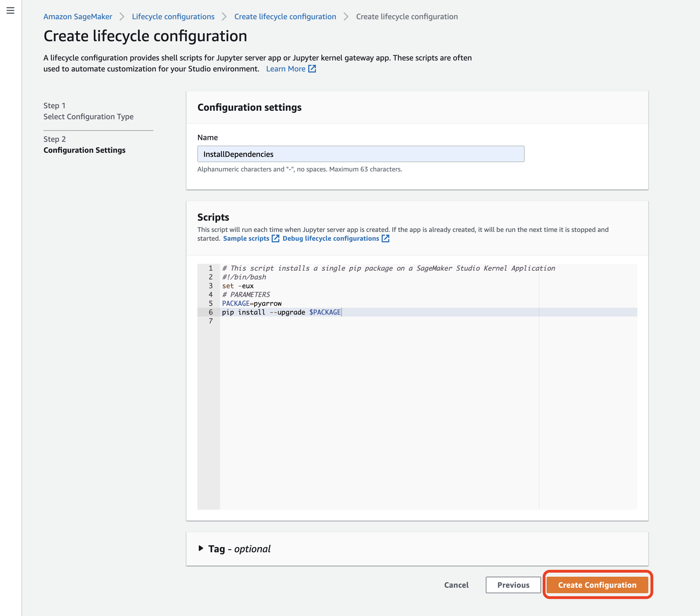The height and width of the screenshot is (616, 700).
Task: Open the Learn More link
Action: pyautogui.click(x=286, y=69)
